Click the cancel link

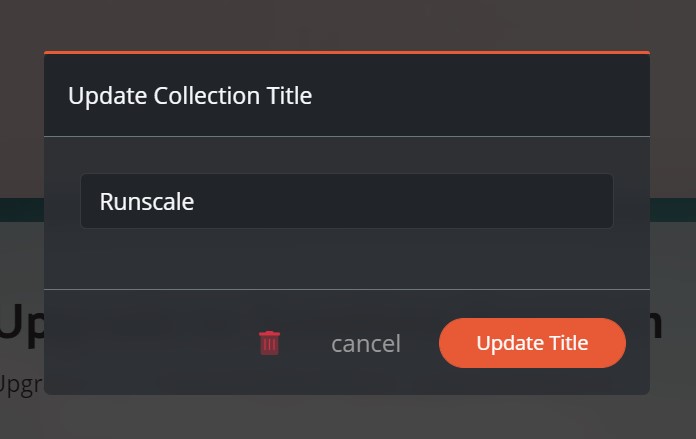[365, 344]
